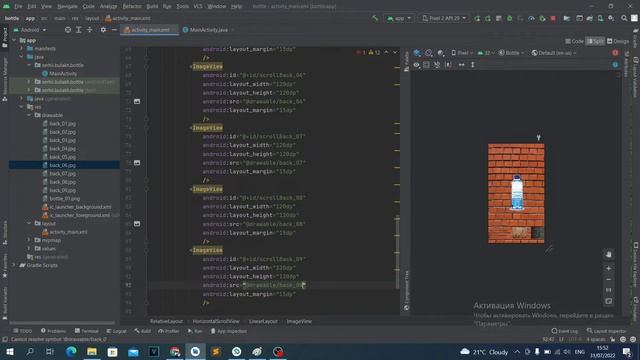Open the Android project view dropdown

30,30
